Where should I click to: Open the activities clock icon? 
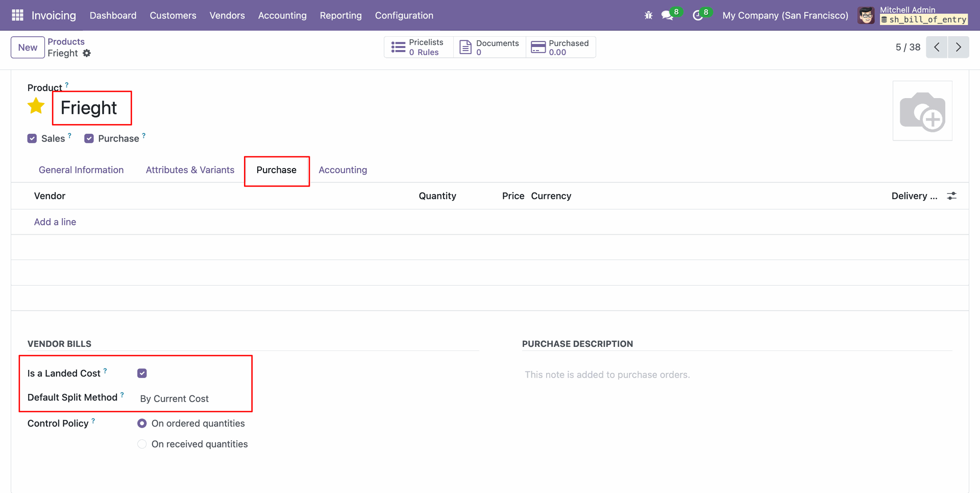coord(697,15)
